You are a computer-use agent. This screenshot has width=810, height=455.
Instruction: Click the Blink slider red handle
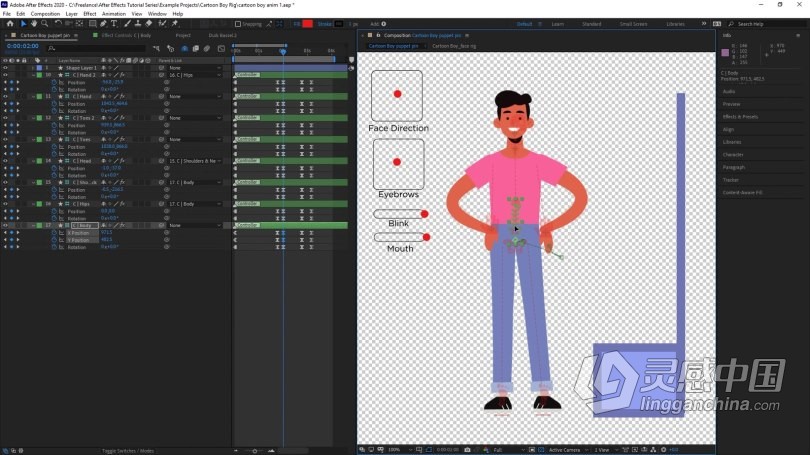(x=424, y=214)
